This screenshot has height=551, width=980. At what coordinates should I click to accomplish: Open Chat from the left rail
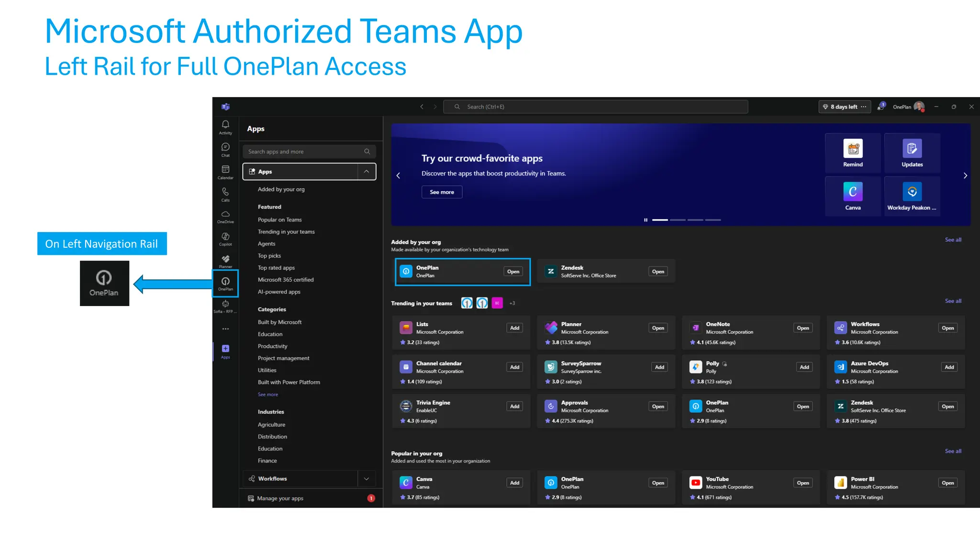(x=225, y=150)
